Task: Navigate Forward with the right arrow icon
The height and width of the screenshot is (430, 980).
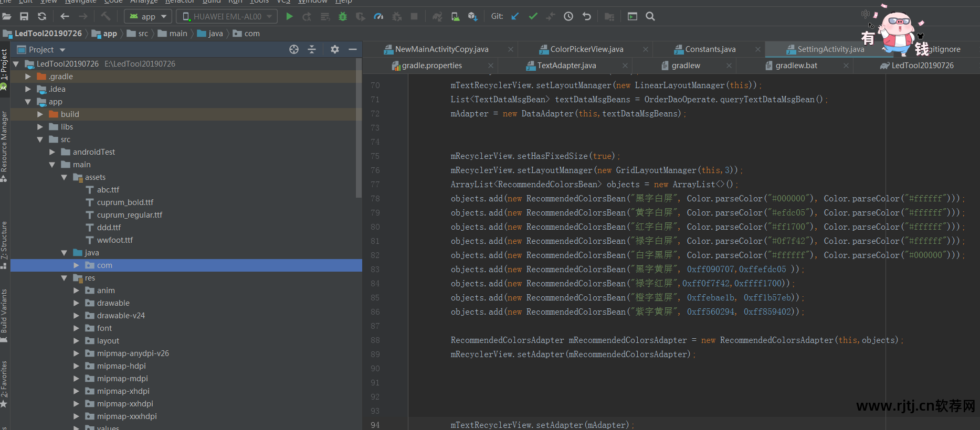Action: [83, 17]
